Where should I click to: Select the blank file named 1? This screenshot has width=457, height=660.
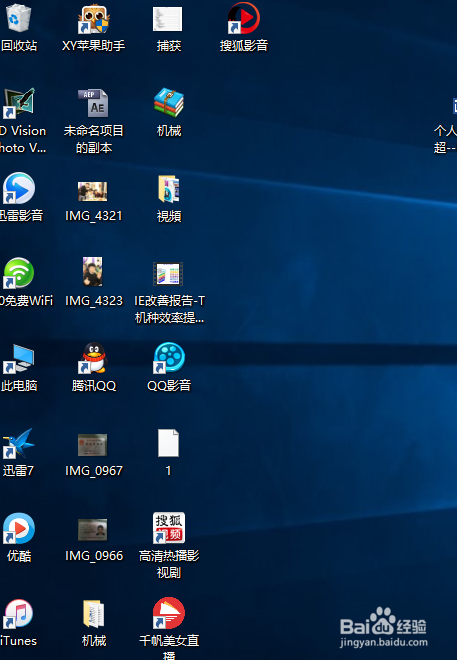168,443
